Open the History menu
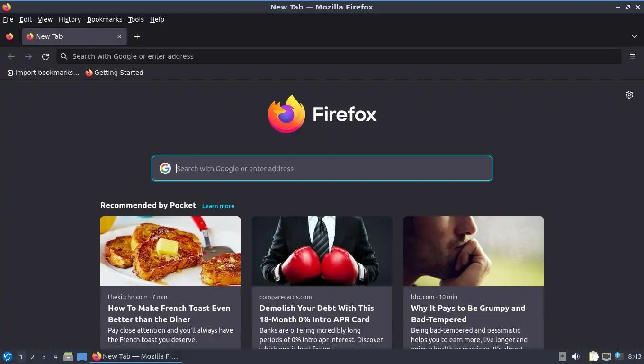Viewport: 644px width, 364px height. pos(70,19)
